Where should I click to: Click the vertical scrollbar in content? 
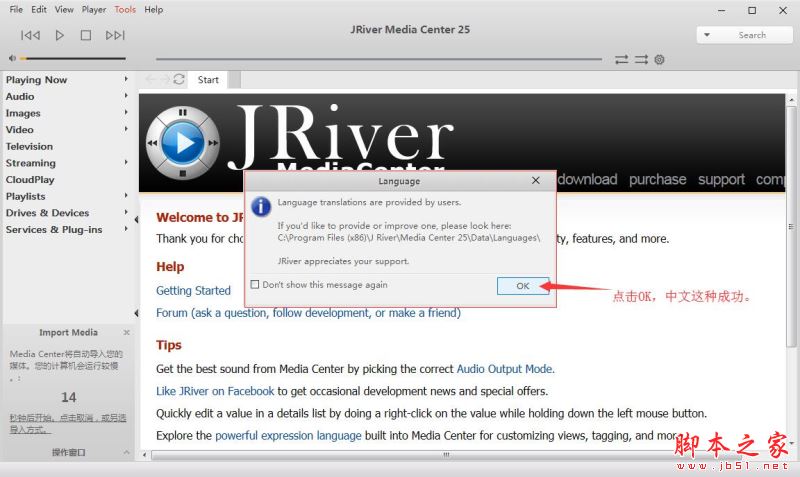[791, 227]
